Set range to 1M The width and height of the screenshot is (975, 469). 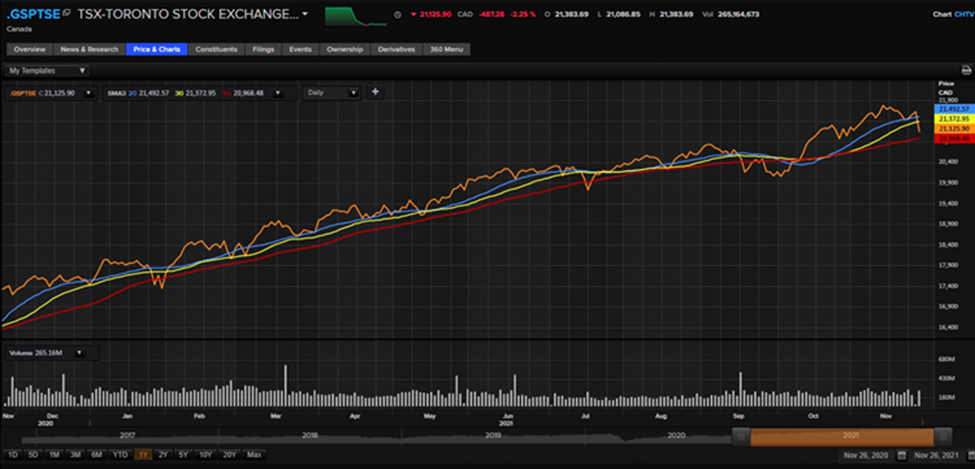coord(54,455)
